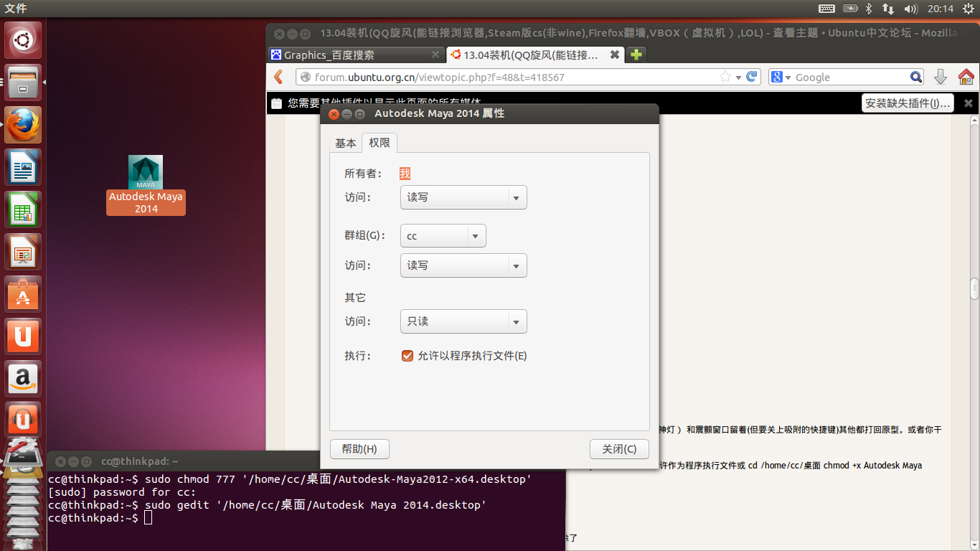This screenshot has width=980, height=551.
Task: Click the Firefox page vertical scrollbar handle
Action: [974, 288]
